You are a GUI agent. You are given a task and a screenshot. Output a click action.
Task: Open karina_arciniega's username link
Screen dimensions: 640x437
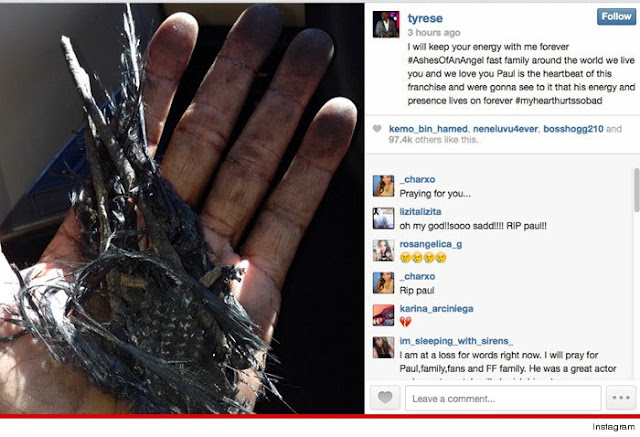[436, 309]
